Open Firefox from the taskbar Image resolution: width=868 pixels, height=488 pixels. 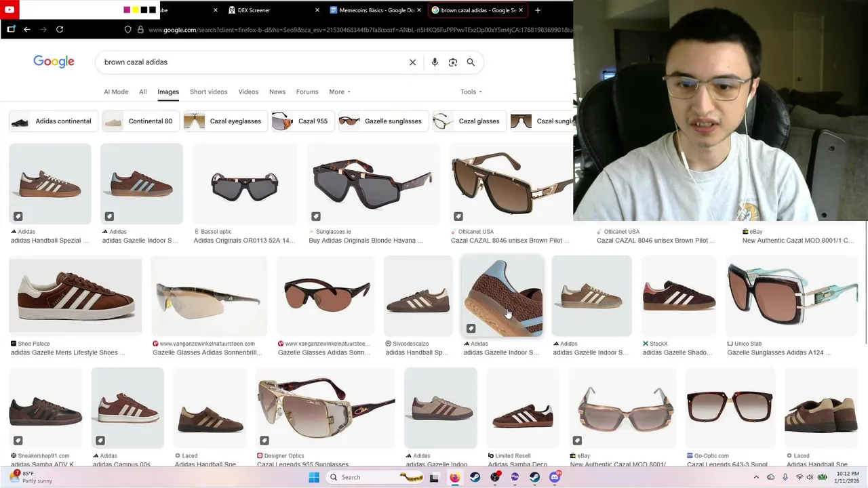454,477
